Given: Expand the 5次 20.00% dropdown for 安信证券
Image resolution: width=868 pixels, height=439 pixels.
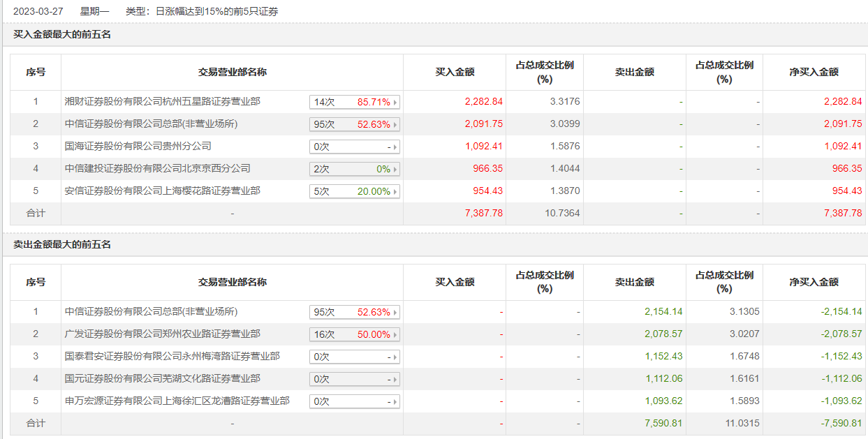Looking at the screenshot, I should point(355,191).
